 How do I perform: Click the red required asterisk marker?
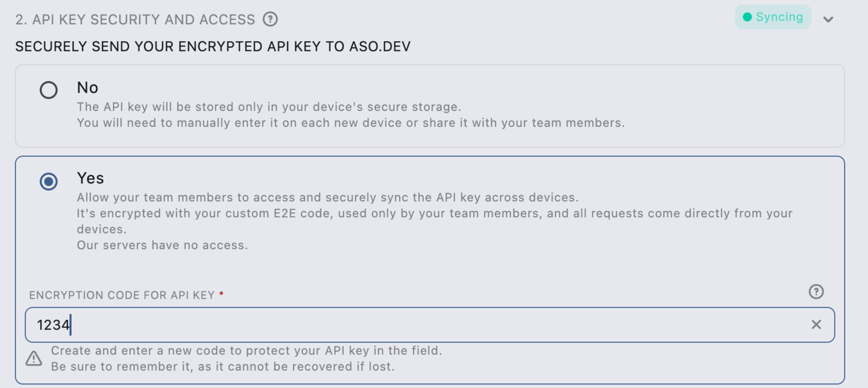[x=221, y=294]
